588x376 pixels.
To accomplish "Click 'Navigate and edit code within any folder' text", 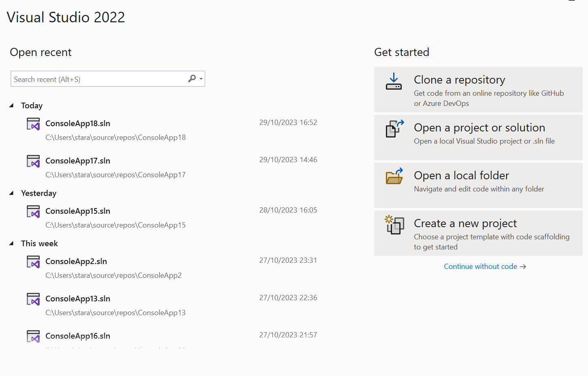I will pyautogui.click(x=479, y=189).
